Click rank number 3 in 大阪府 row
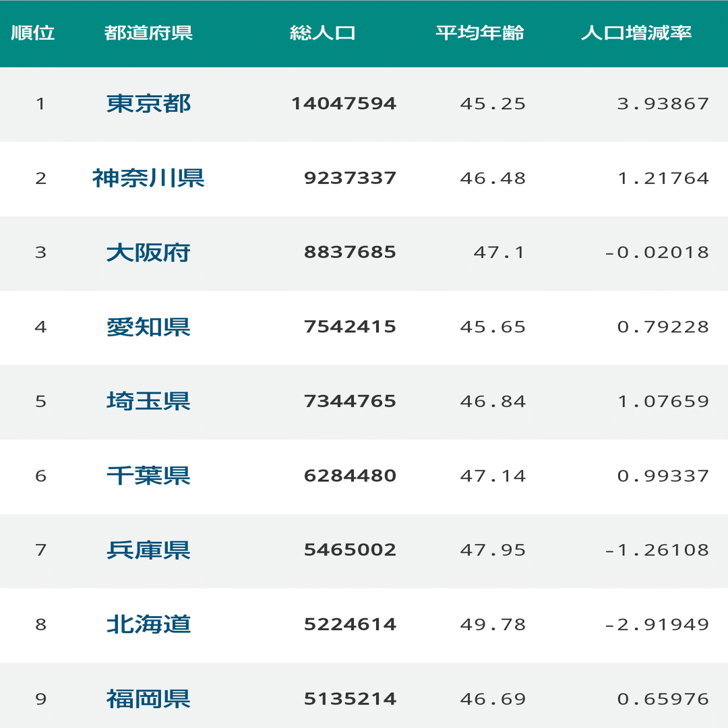 pos(41,252)
